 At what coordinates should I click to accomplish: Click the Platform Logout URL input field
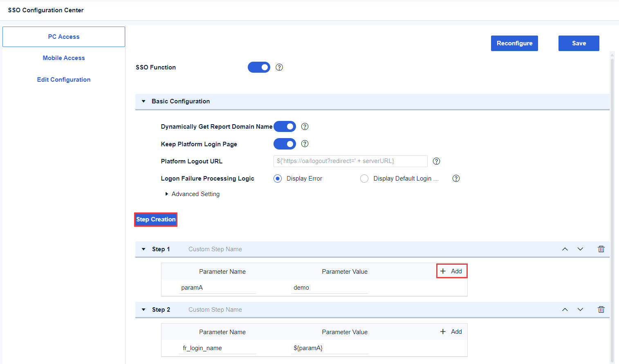(x=350, y=161)
